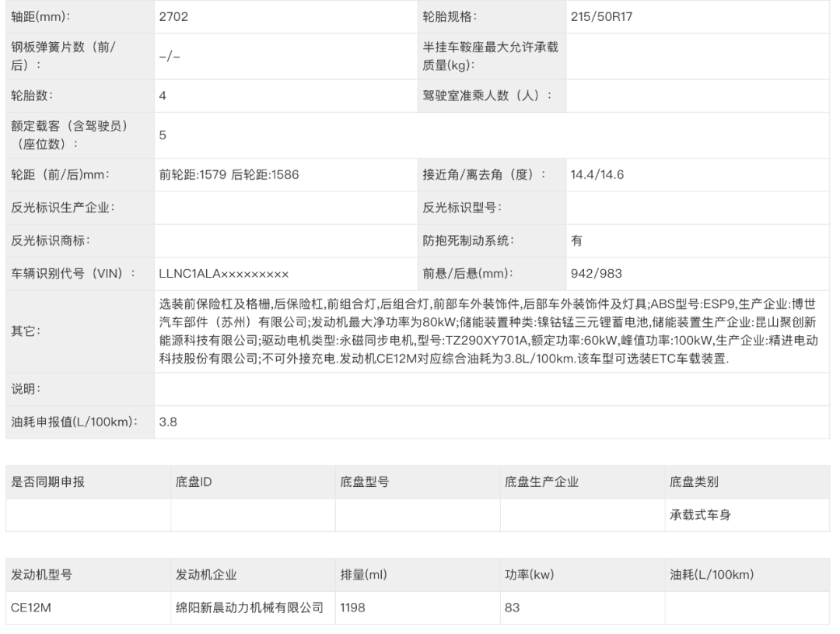Image resolution: width=840 pixels, height=634 pixels.
Task: Select the 底盘类别 column header
Action: coord(694,482)
